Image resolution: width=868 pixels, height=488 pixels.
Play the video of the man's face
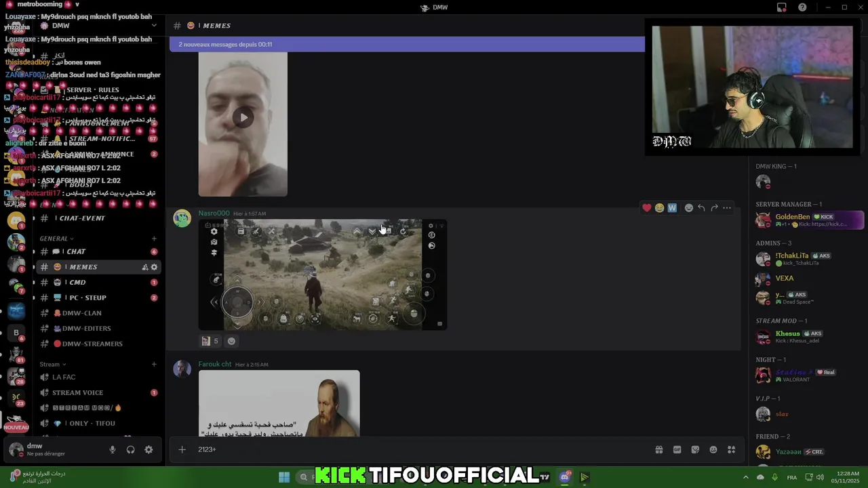click(243, 118)
